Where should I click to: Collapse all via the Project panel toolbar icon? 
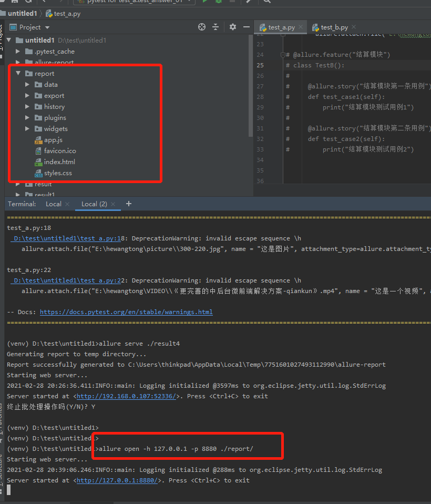pos(215,27)
